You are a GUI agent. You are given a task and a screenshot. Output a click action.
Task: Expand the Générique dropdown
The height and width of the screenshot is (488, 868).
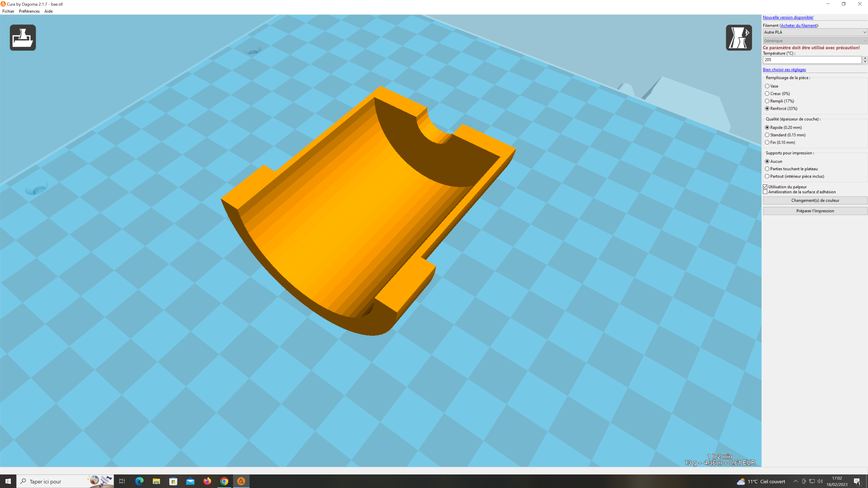point(815,41)
